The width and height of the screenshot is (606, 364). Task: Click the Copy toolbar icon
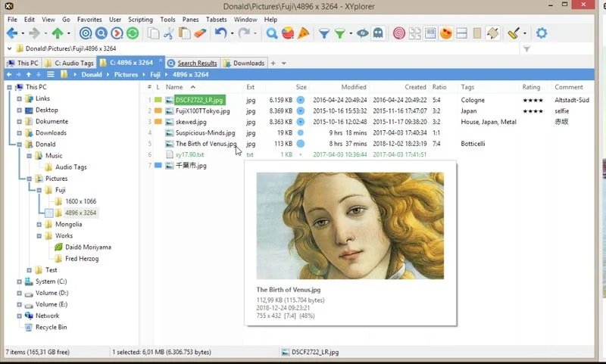coord(154,33)
